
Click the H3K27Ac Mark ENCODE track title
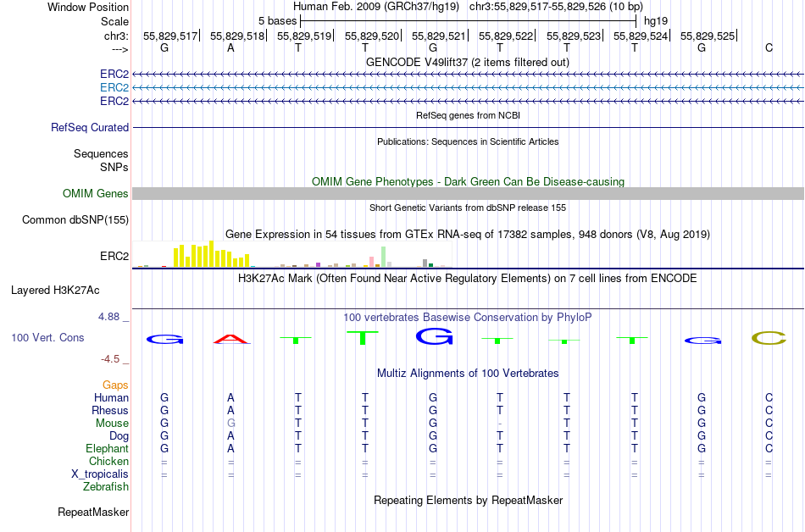pyautogui.click(x=468, y=279)
